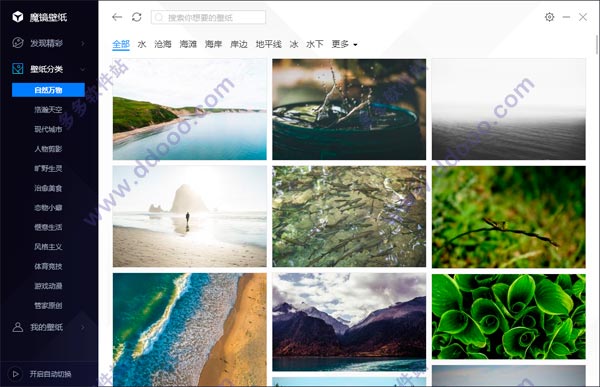Open the water splash bowl wallpaper

[349, 109]
